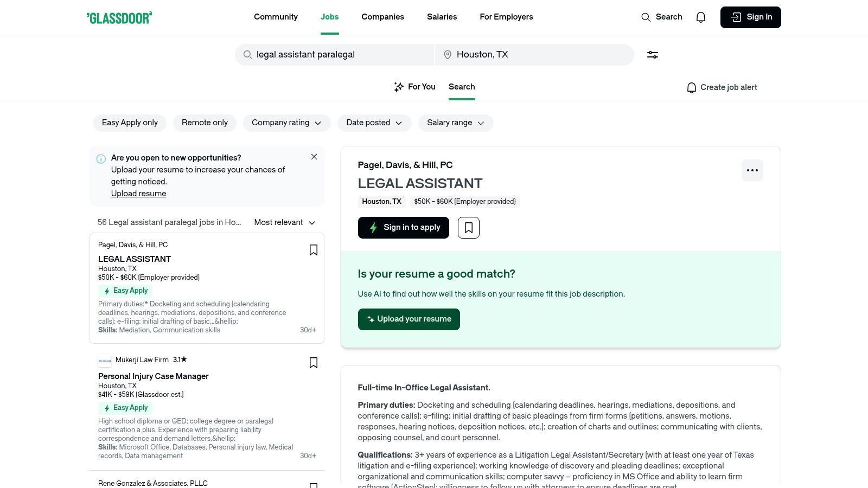Viewport: 868px width, 488px height.
Task: Open the Most relevant sort dropdown
Action: point(284,222)
